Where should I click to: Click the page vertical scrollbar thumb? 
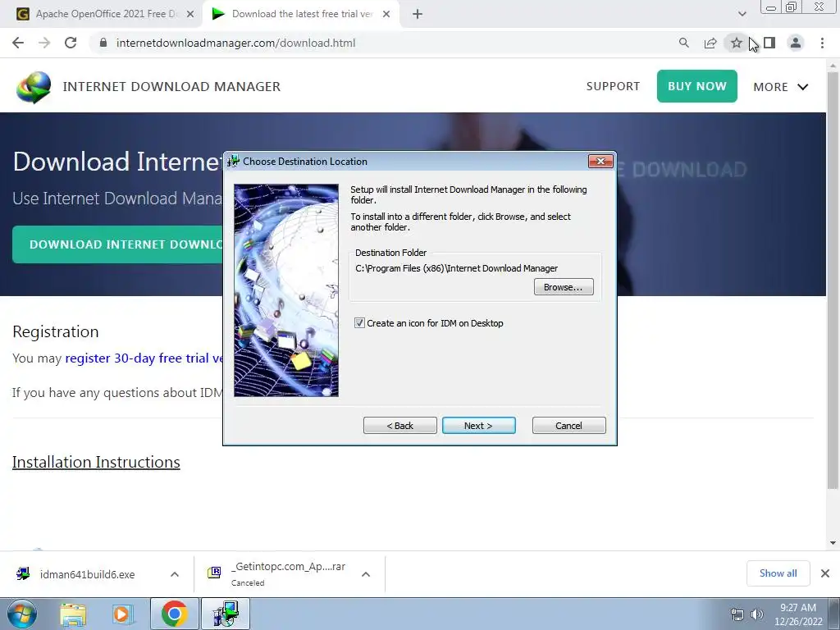pyautogui.click(x=833, y=279)
